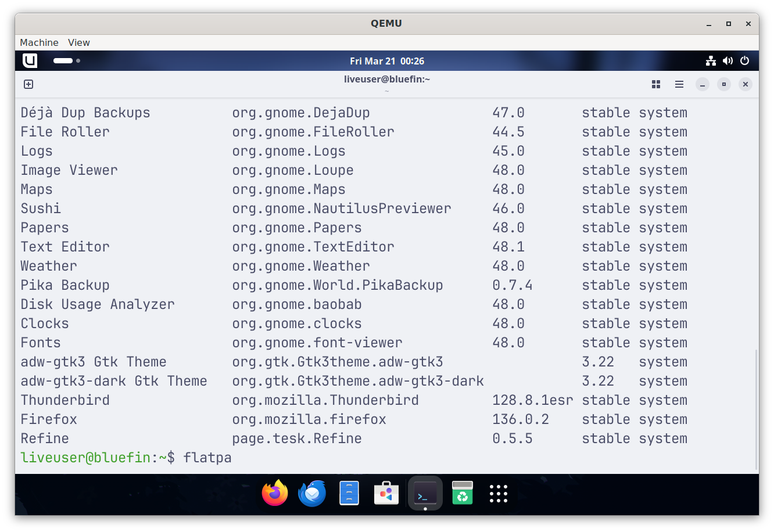
Task: Show the applications grid from the dock
Action: pyautogui.click(x=499, y=493)
